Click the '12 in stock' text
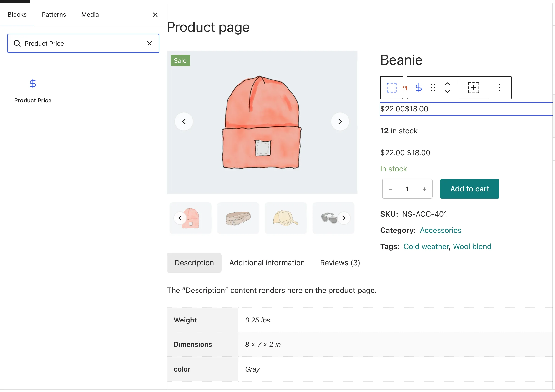The image size is (555, 392). pyautogui.click(x=399, y=131)
